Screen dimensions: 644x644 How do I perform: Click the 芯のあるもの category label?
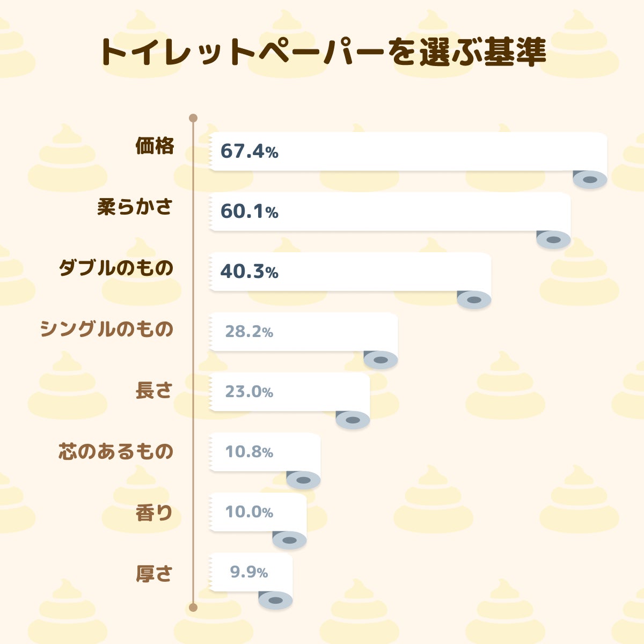pyautogui.click(x=116, y=451)
